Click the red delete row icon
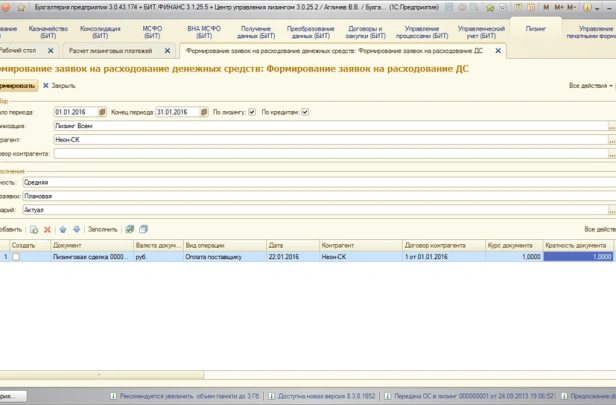 tap(47, 229)
